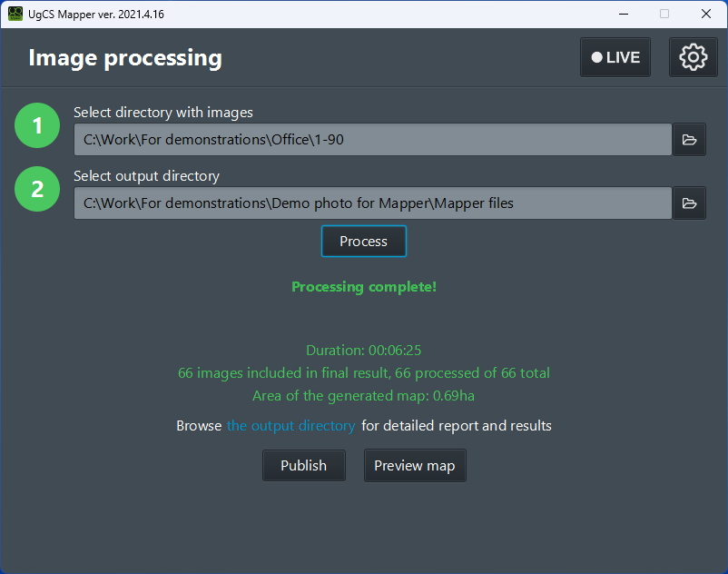728x574 pixels.
Task: Open the settings gear icon
Action: click(x=693, y=56)
